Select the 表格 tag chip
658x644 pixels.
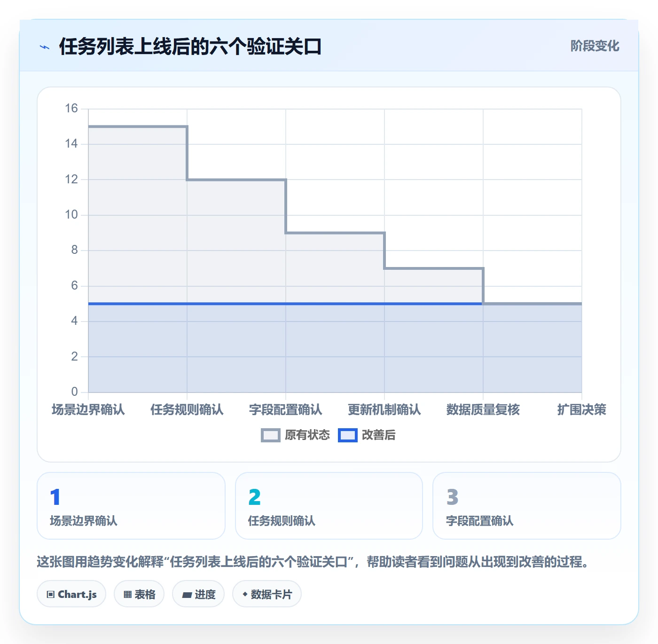tap(139, 594)
